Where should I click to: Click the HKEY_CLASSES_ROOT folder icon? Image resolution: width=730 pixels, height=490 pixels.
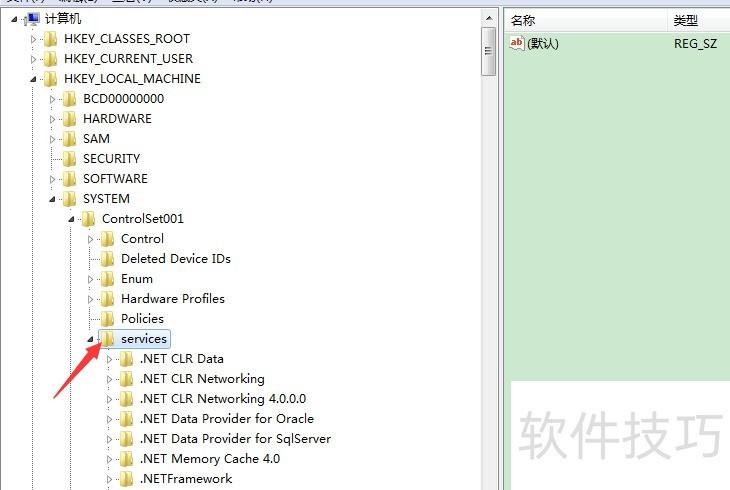coord(51,39)
